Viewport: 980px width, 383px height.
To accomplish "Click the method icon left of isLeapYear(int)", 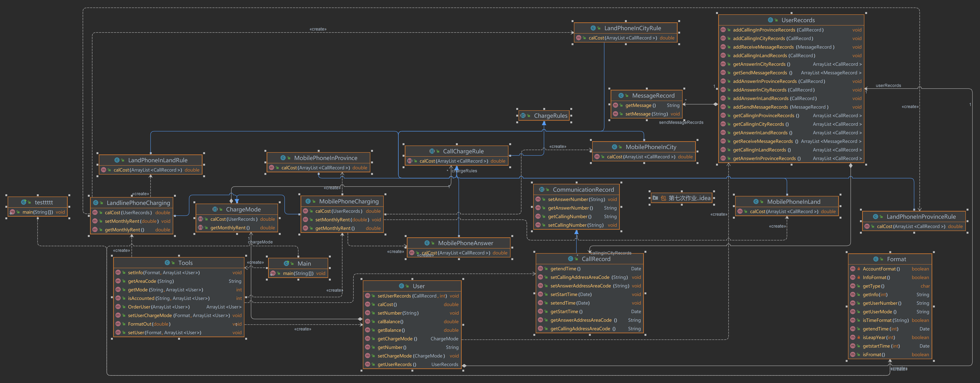I will (x=852, y=337).
